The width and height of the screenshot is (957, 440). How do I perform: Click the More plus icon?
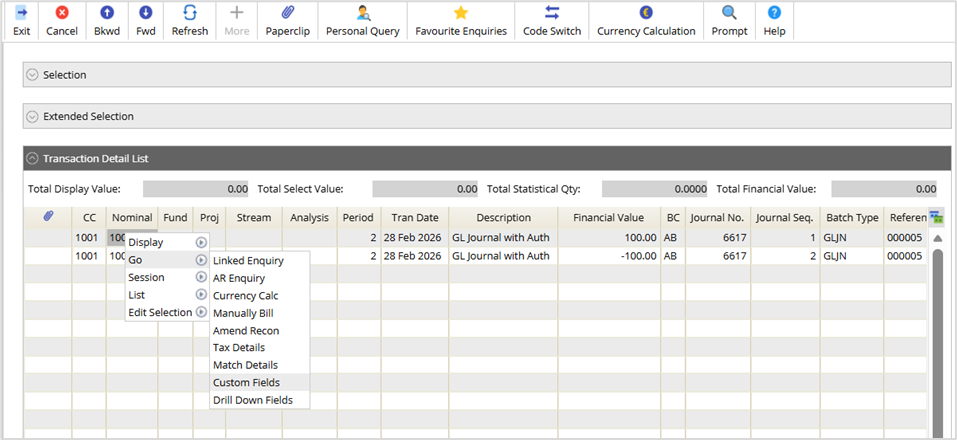237,12
